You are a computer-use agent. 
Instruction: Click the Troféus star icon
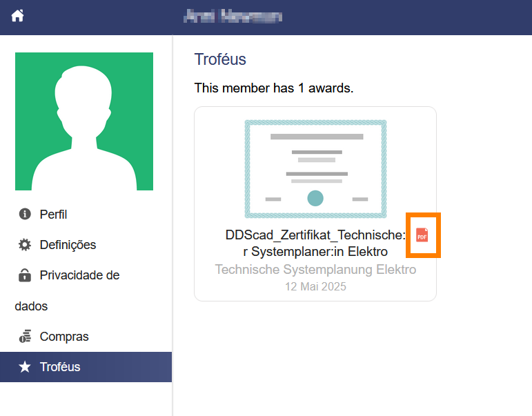coord(25,367)
